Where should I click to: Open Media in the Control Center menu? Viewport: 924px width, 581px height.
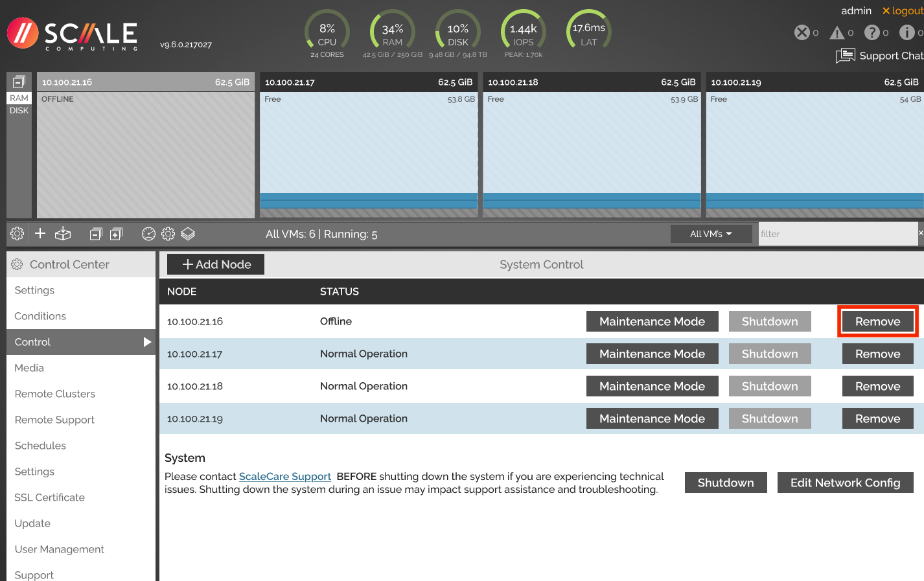pos(81,368)
